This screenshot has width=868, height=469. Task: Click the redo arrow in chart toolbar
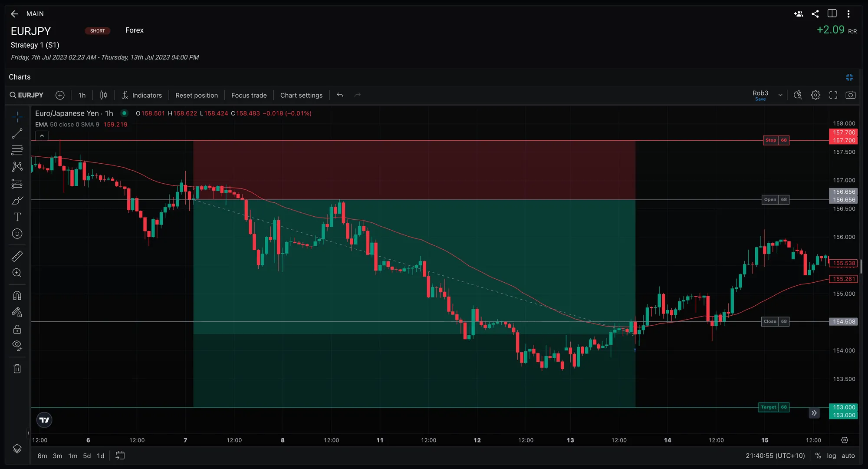click(357, 95)
